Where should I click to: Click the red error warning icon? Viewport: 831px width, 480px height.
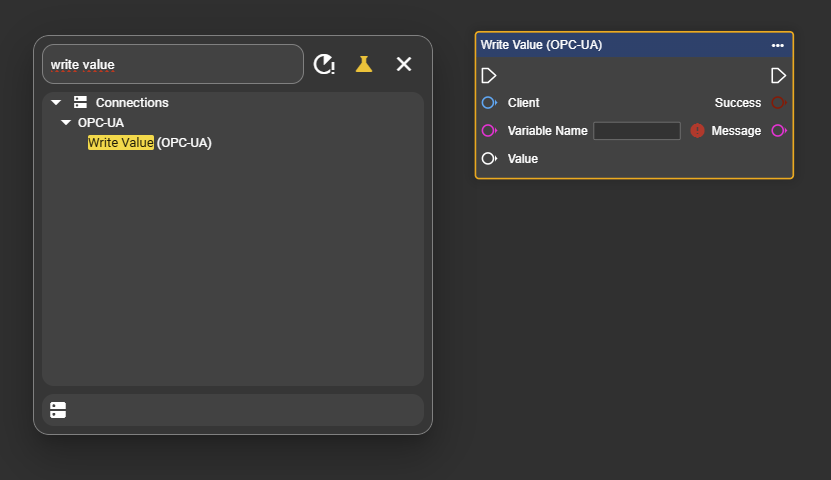point(698,131)
